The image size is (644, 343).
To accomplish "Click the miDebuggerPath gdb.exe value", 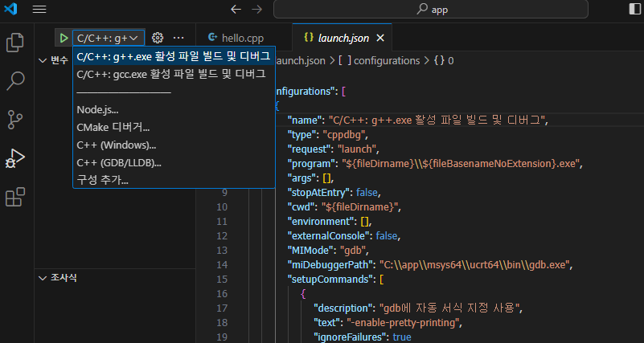I will click(474, 265).
